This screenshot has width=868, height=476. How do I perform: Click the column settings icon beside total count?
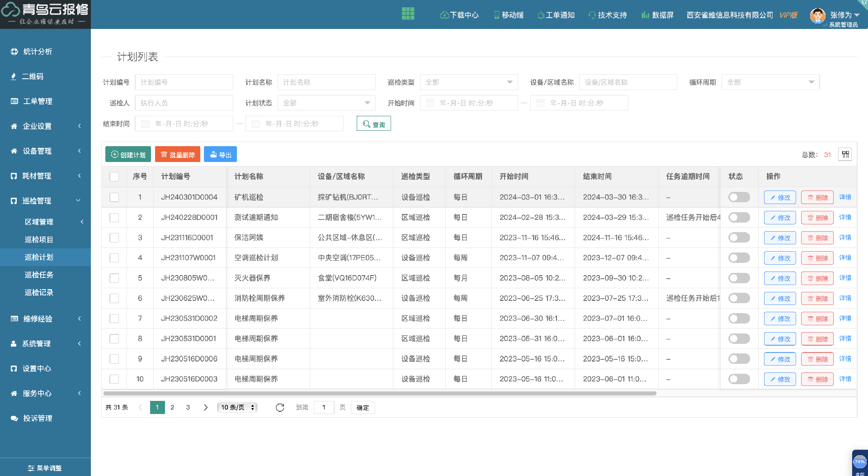pos(845,155)
